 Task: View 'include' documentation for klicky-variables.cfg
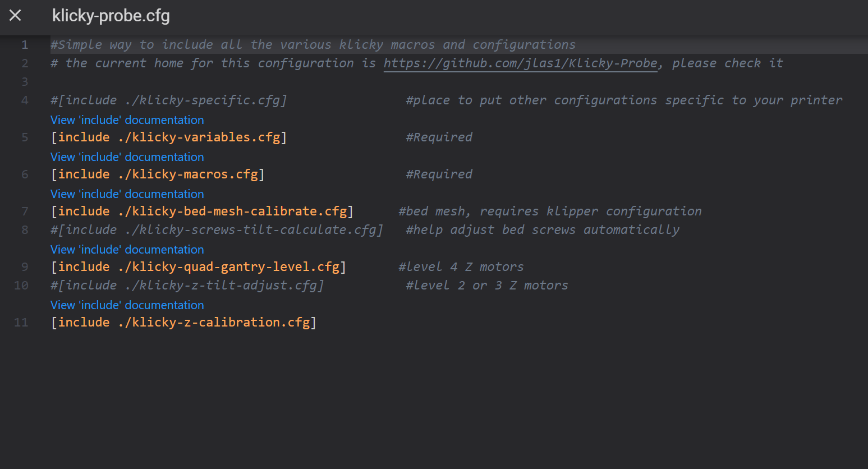click(127, 119)
